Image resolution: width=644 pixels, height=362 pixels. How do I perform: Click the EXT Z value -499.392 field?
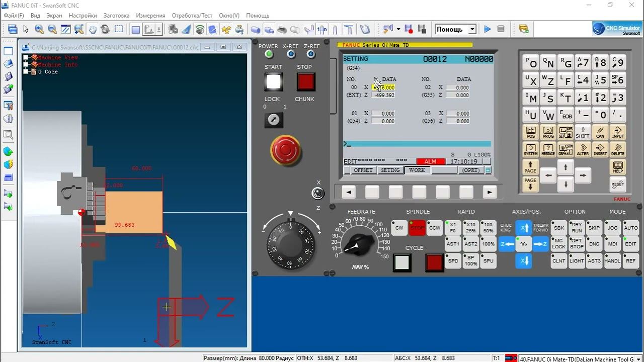383,95
